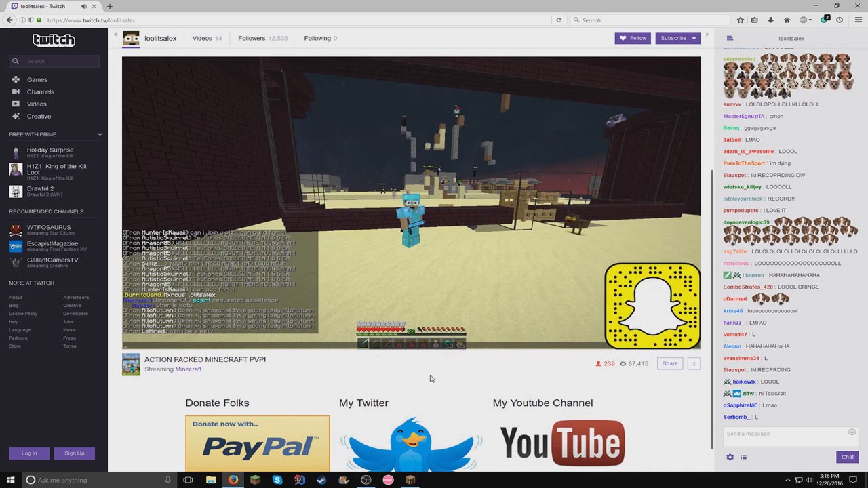Screen dimensions: 868x488
Task: Close the loolitsalex - Twitch tab
Action: point(95,6)
